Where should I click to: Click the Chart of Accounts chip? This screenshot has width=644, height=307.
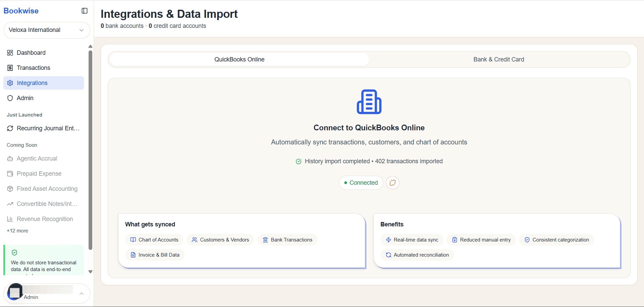(x=154, y=240)
